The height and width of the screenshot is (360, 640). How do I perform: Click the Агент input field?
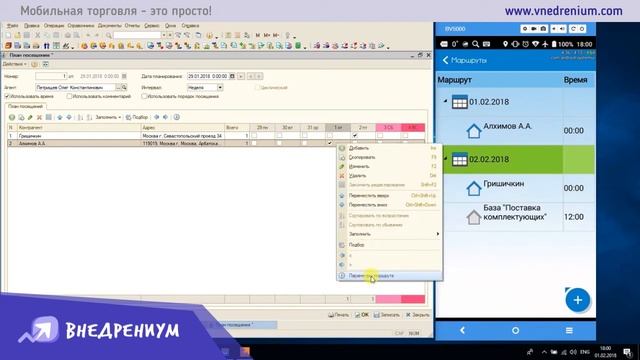click(75, 87)
